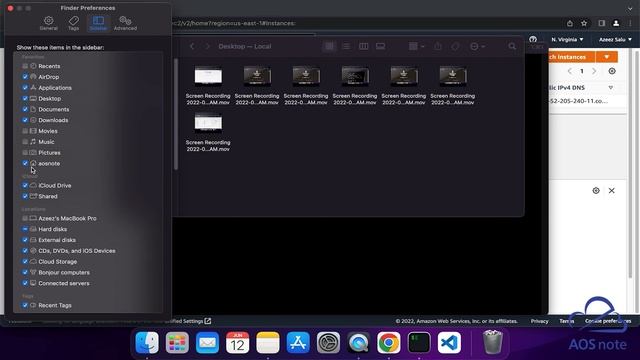
Task: Toggle the Recent Tags checkbox
Action: pyautogui.click(x=25, y=305)
